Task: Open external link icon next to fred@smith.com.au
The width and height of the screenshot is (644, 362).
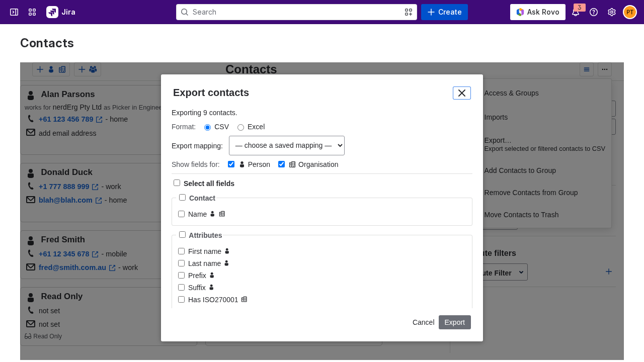Action: point(112,268)
